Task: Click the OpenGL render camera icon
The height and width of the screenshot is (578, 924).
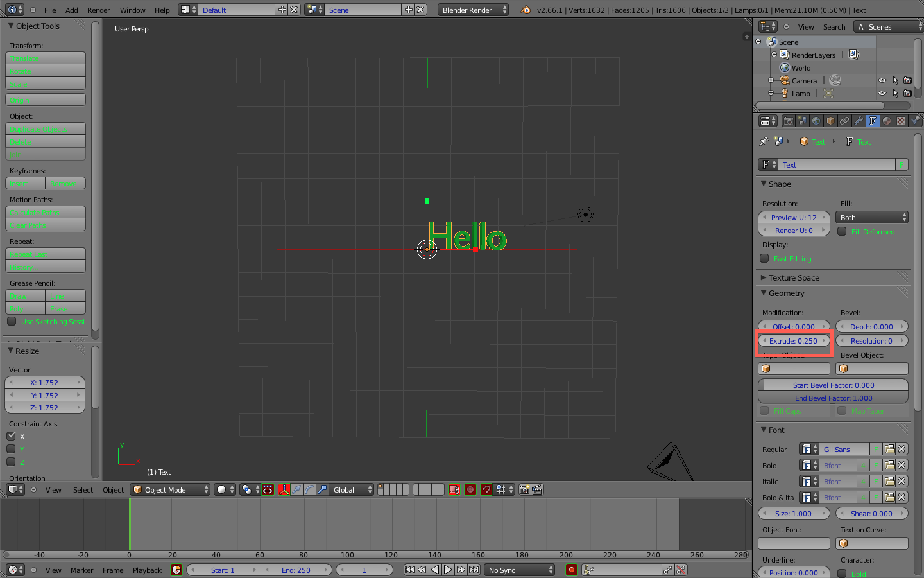Action: pyautogui.click(x=524, y=489)
